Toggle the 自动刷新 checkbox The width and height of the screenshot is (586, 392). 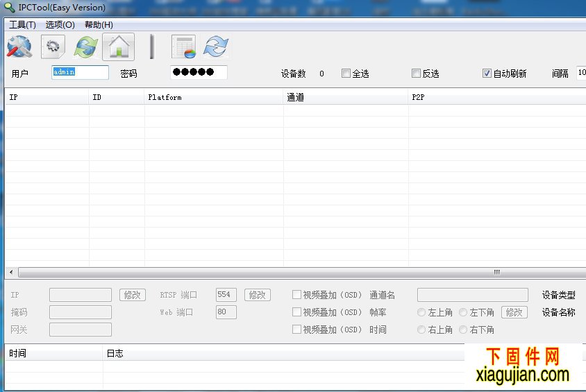pos(487,73)
